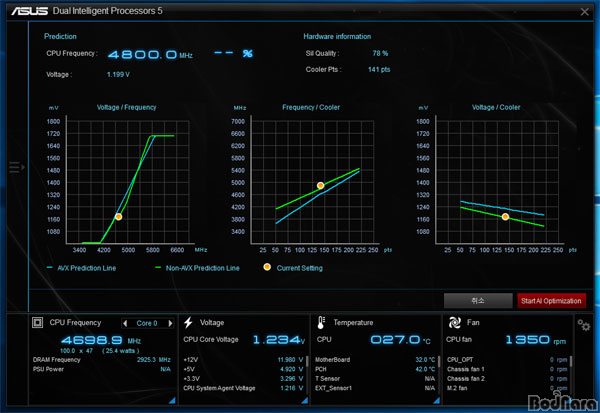Click the Cooler Pts 141 pts value
The width and height of the screenshot is (600, 413).
pyautogui.click(x=379, y=69)
